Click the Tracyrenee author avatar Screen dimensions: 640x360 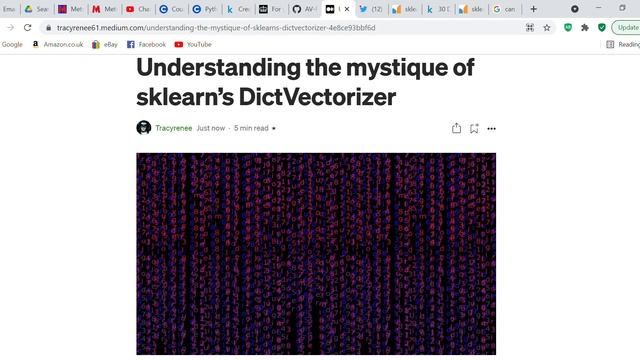click(144, 128)
